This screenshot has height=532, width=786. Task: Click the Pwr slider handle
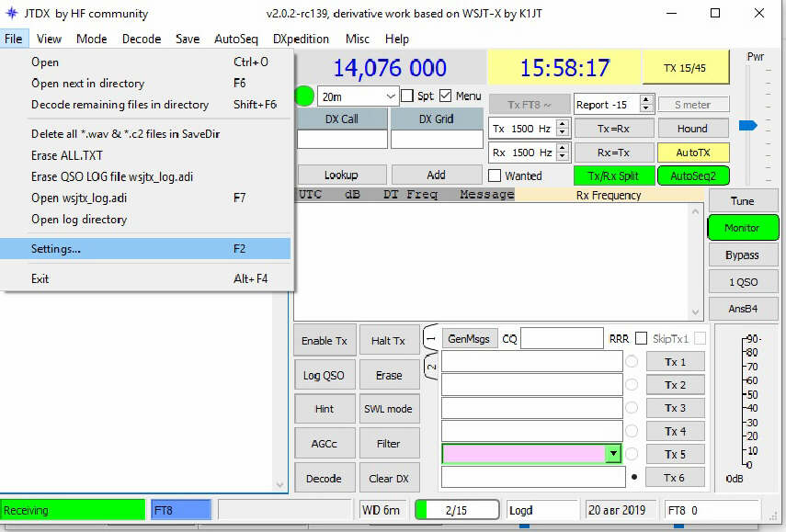[748, 125]
